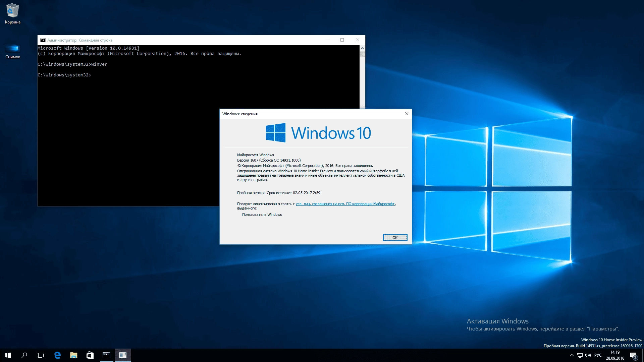
Task: Open the Action Center notifications
Action: click(x=633, y=355)
